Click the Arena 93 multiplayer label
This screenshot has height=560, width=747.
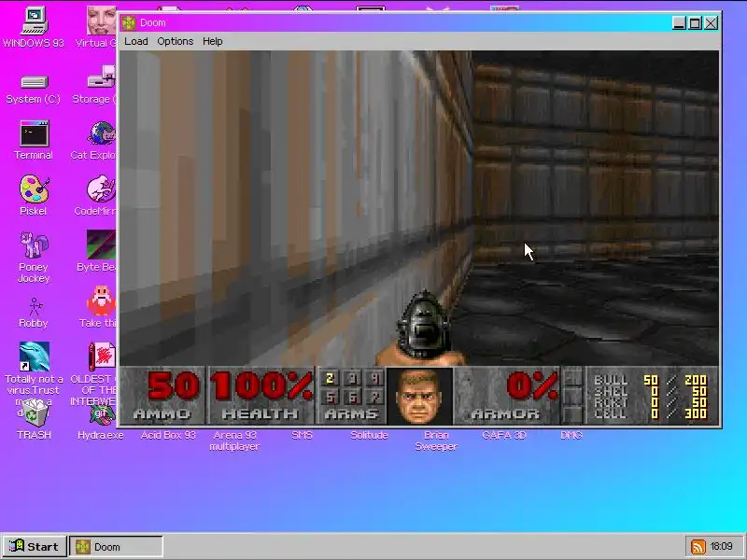tap(234, 441)
